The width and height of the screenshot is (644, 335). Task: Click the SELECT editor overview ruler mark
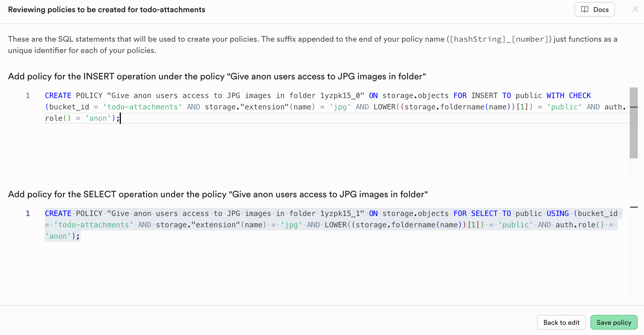pyautogui.click(x=634, y=207)
